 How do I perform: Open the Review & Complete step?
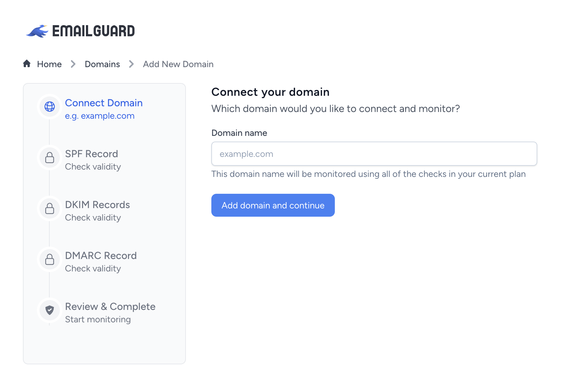(110, 307)
